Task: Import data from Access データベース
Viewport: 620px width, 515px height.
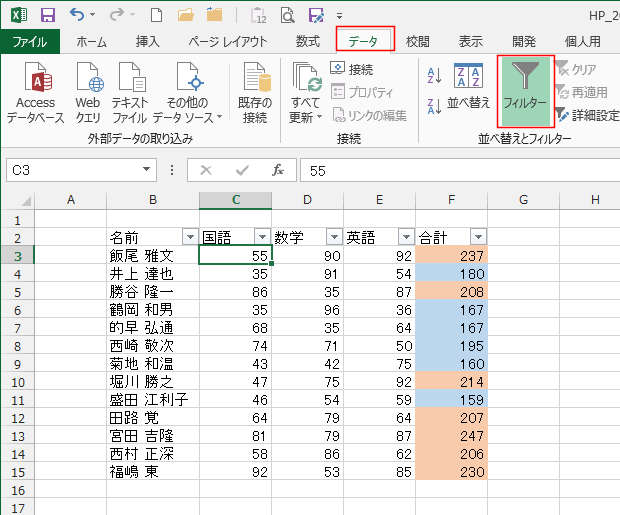Action: click(x=36, y=92)
